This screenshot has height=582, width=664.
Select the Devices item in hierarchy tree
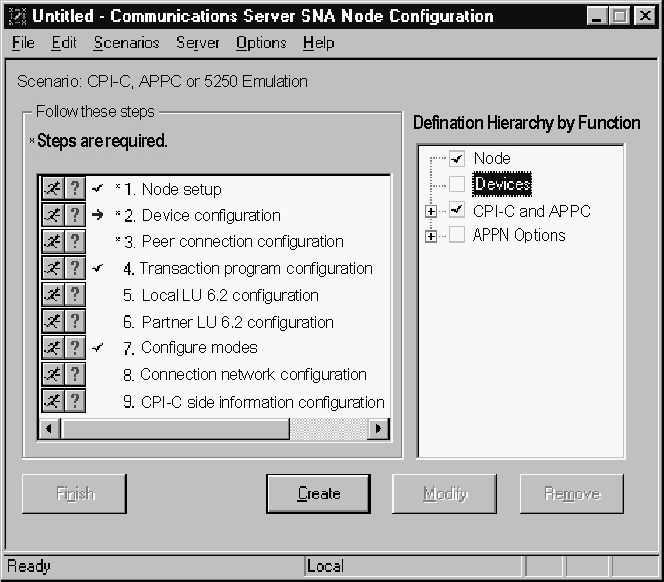(502, 184)
